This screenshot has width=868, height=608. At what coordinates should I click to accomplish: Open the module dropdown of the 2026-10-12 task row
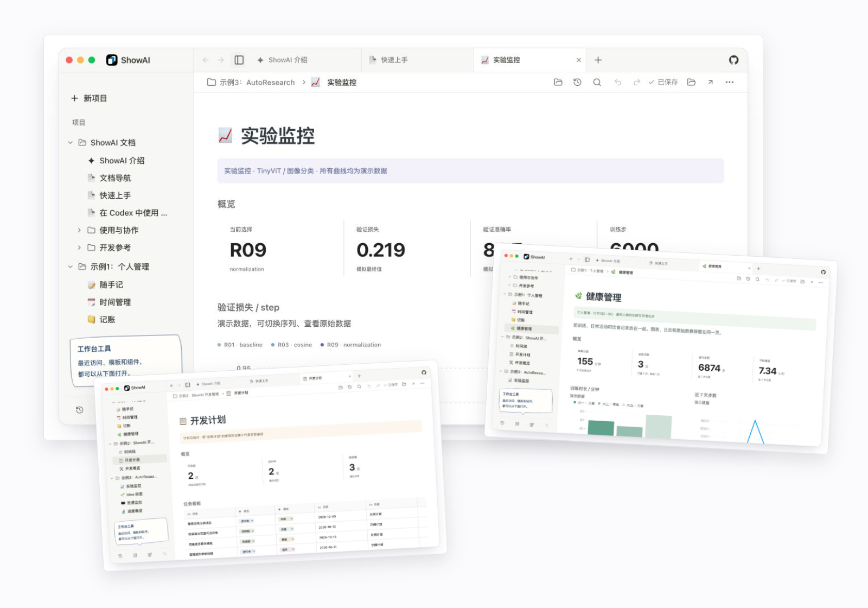coord(287,529)
